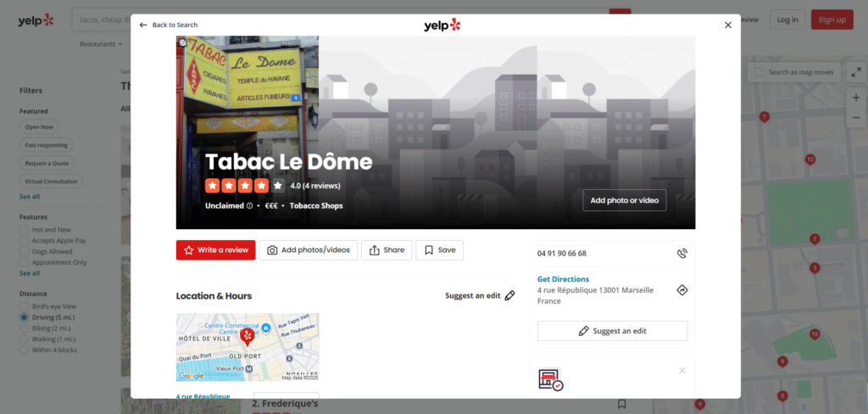This screenshot has height=414, width=868.
Task: Toggle the Request a Quote filter
Action: (47, 164)
